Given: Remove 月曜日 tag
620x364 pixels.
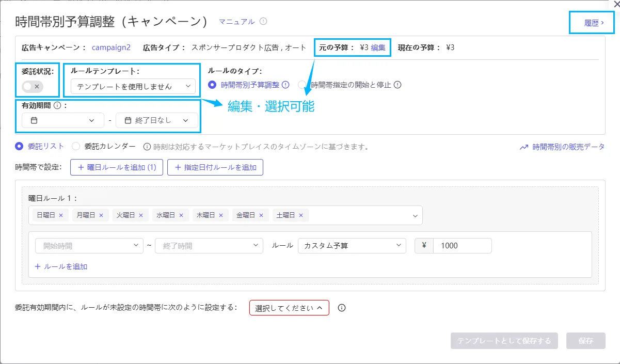Looking at the screenshot, I should (x=101, y=215).
